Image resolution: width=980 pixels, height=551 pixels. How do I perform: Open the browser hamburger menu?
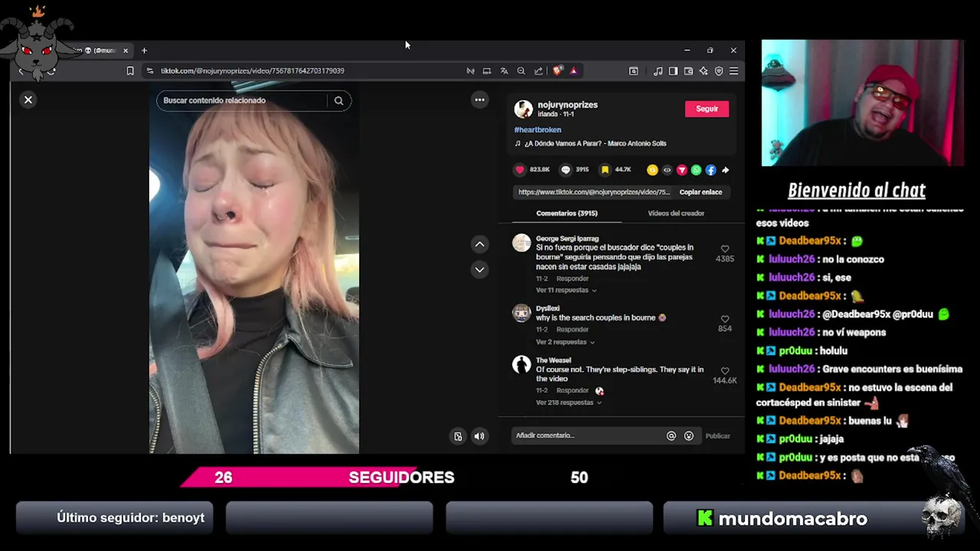733,70
